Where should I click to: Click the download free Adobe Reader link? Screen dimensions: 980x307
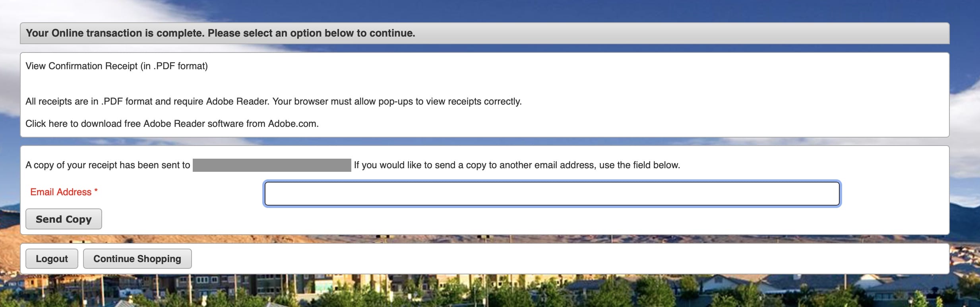172,124
